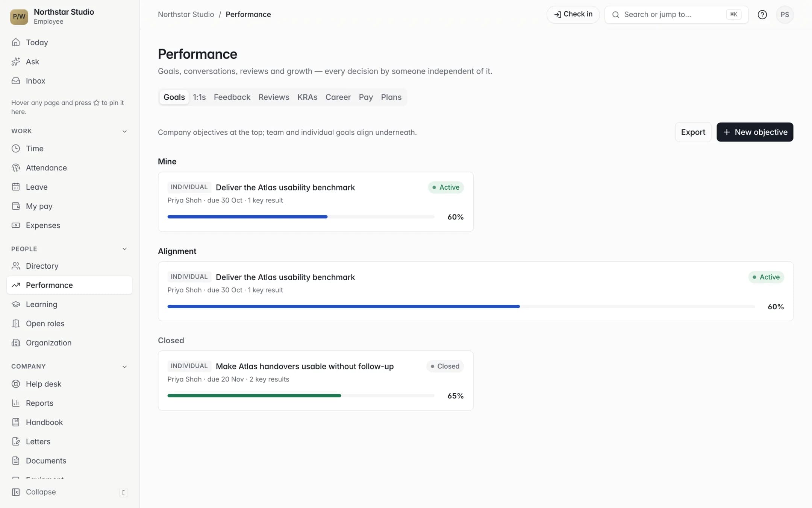
Task: Click Northstar Studio breadcrumb link
Action: [x=186, y=14]
